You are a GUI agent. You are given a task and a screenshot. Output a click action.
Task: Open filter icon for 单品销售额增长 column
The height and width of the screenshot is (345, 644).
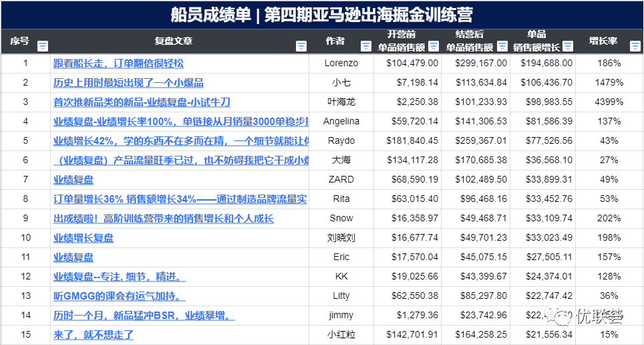[x=568, y=46]
